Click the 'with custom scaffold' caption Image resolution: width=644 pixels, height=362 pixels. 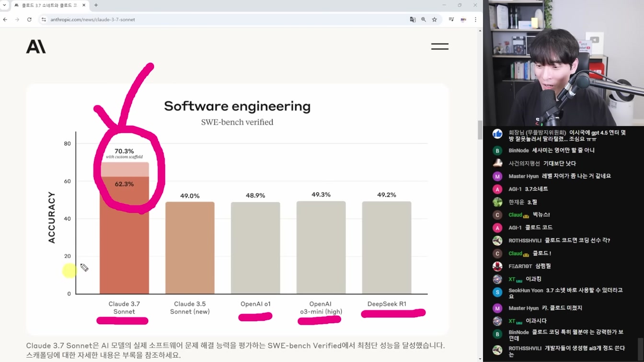pos(124,157)
